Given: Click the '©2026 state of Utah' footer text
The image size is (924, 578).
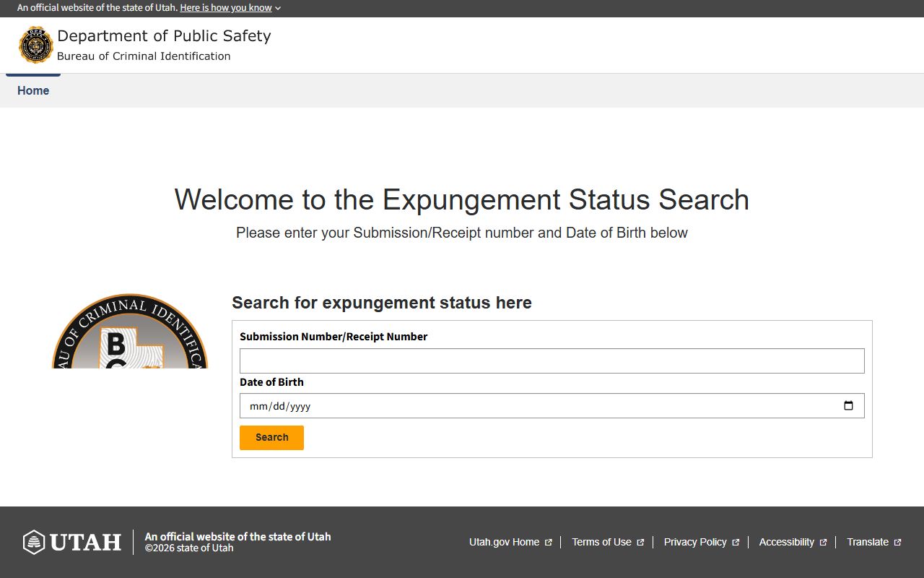Looking at the screenshot, I should (189, 548).
